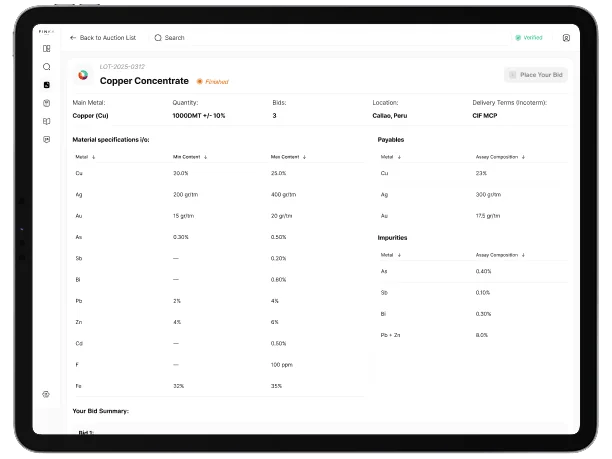Viewport: 612px width, 459px height.
Task: Click lot number LOT-2025-0312
Action: pos(122,67)
